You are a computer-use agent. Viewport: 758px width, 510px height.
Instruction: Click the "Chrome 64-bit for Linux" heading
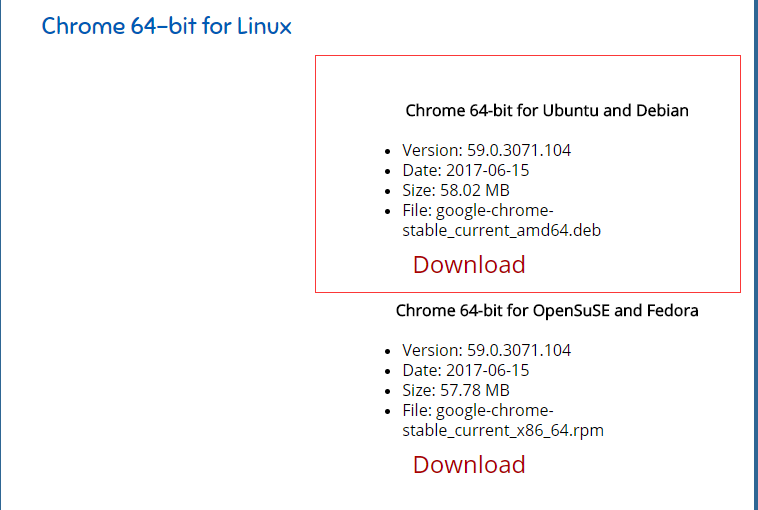point(166,26)
